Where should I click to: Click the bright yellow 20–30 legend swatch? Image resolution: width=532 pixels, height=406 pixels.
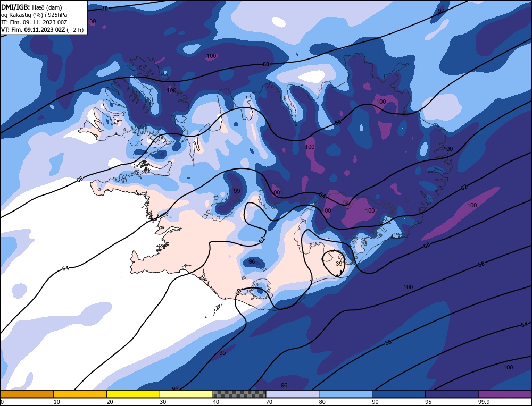pyautogui.click(x=133, y=394)
